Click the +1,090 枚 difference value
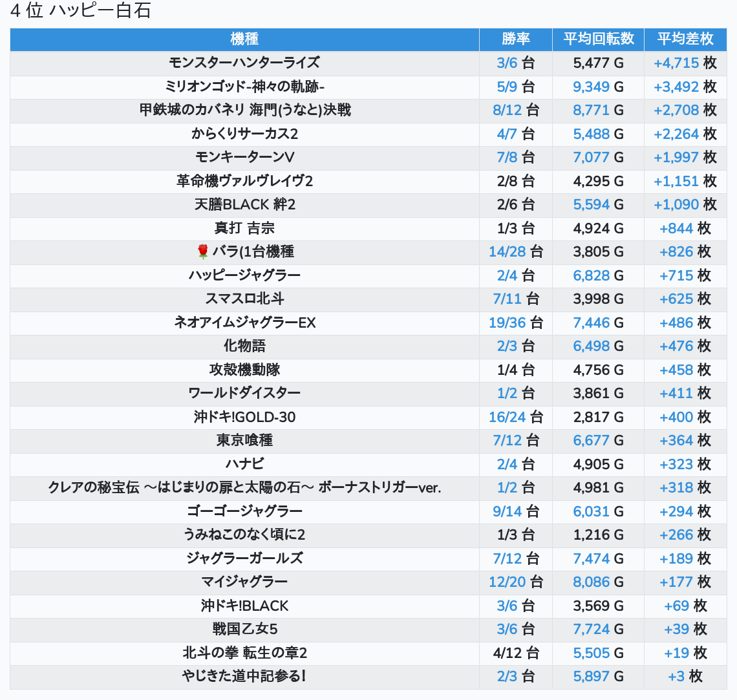 [685, 204]
